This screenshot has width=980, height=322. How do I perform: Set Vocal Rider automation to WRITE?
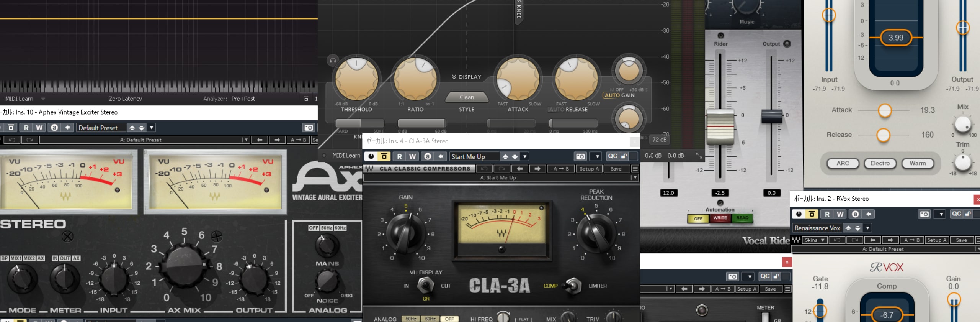pyautogui.click(x=720, y=218)
